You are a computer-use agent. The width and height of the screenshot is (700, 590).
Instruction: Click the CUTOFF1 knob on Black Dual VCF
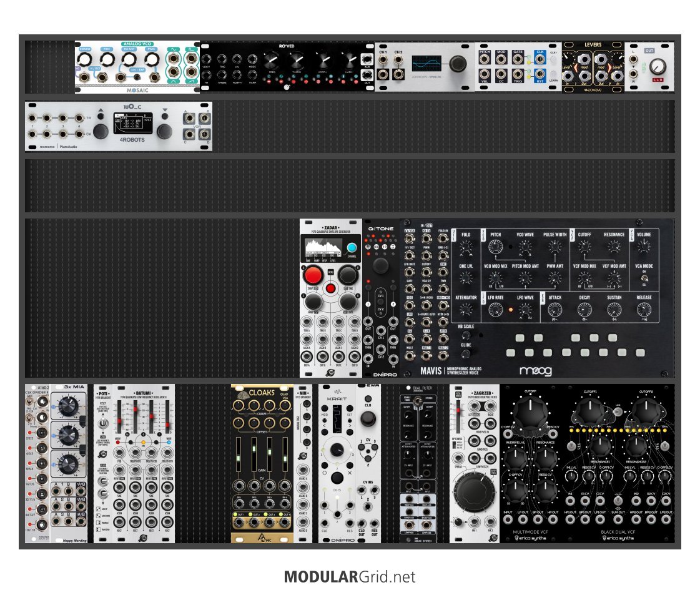point(589,411)
